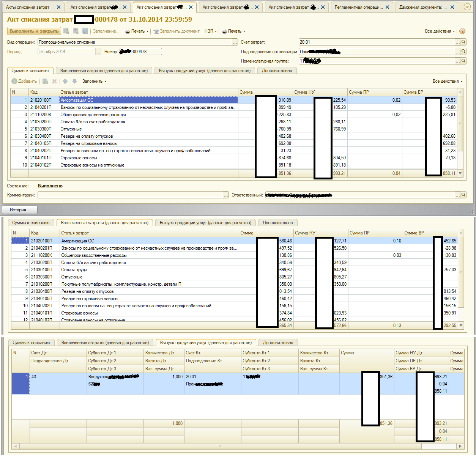Screen dimensions: 476x456
Task: Click the Заполнить документ button
Action: (177, 31)
